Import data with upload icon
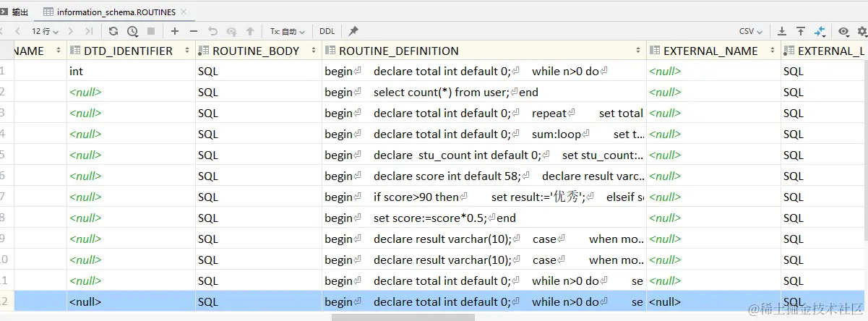Screen dimensions: 868x321 tap(801, 31)
